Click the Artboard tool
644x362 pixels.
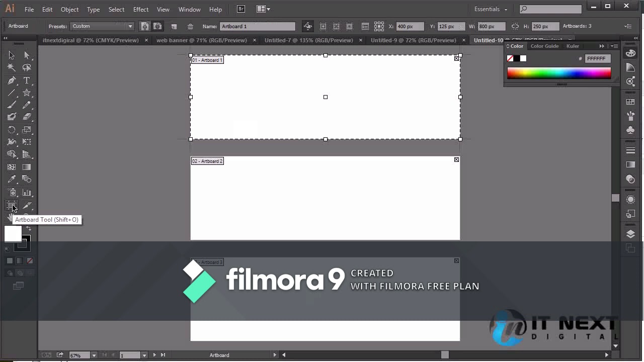tap(12, 205)
